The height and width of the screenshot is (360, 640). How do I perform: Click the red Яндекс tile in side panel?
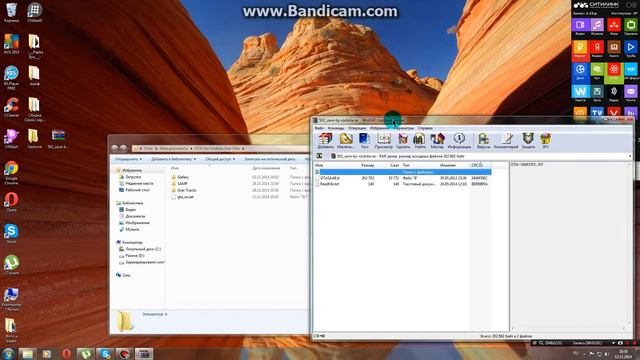click(597, 49)
